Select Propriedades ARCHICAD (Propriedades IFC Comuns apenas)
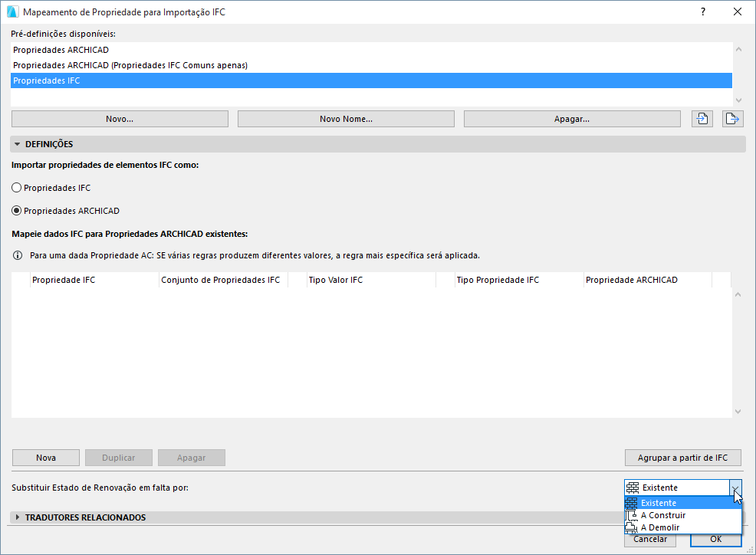This screenshot has width=756, height=555. [x=371, y=65]
